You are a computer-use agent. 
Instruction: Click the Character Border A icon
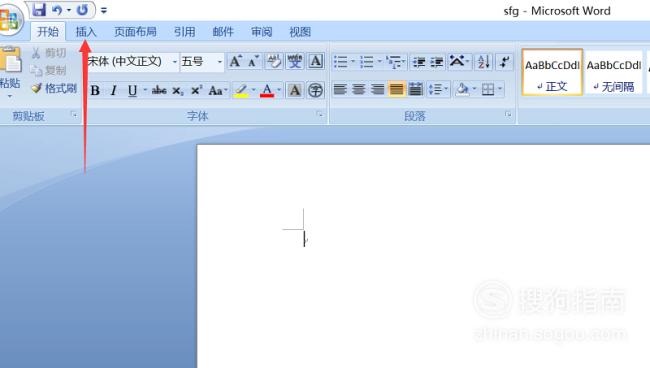point(316,62)
